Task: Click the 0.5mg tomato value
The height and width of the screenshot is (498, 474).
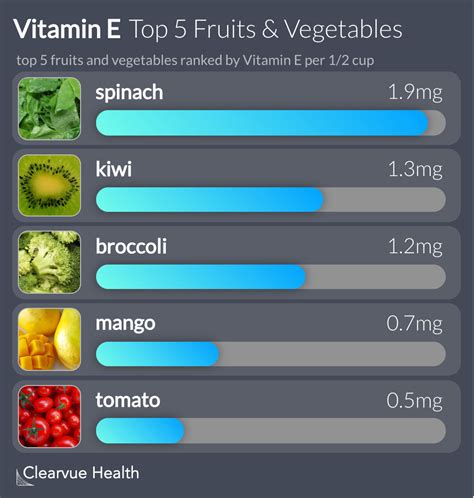Action: click(x=415, y=400)
